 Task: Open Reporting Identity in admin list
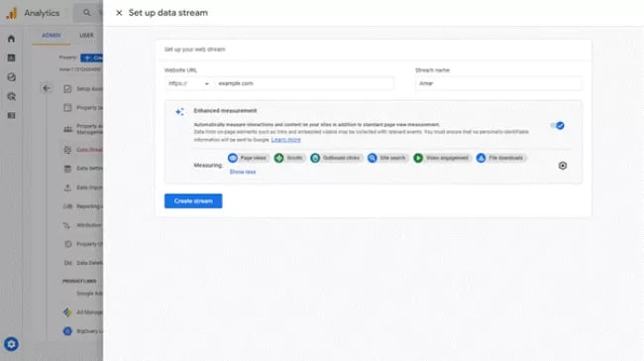click(x=82, y=206)
